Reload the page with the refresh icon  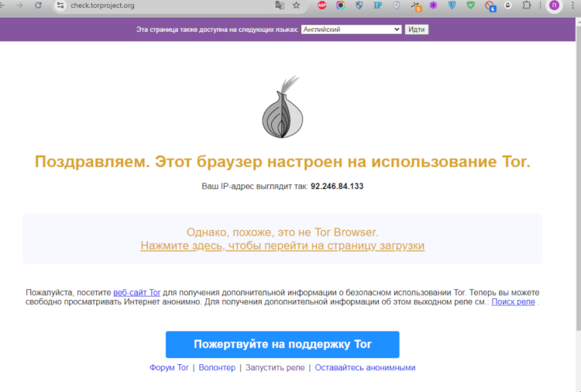[x=38, y=5]
